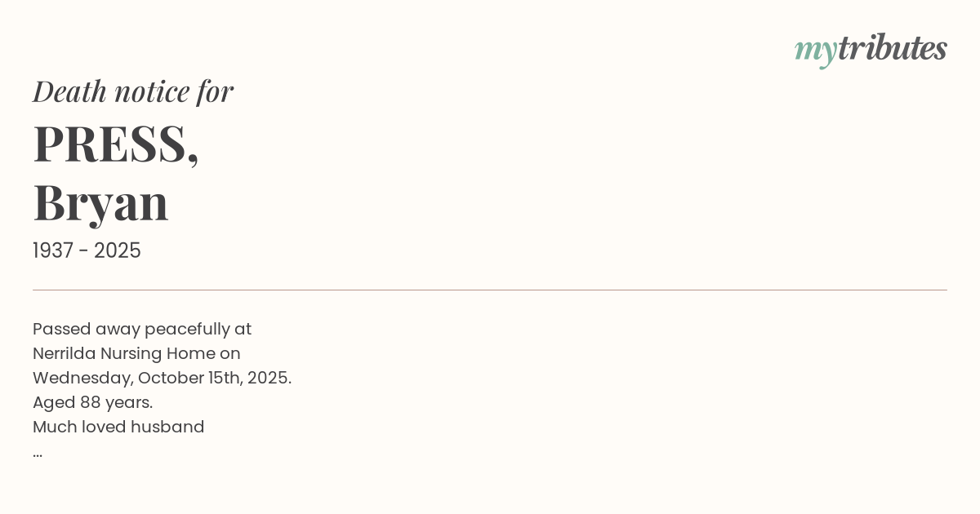Click the 'tributes' part of logo
Viewport: 980px width, 514px height.
(892, 48)
